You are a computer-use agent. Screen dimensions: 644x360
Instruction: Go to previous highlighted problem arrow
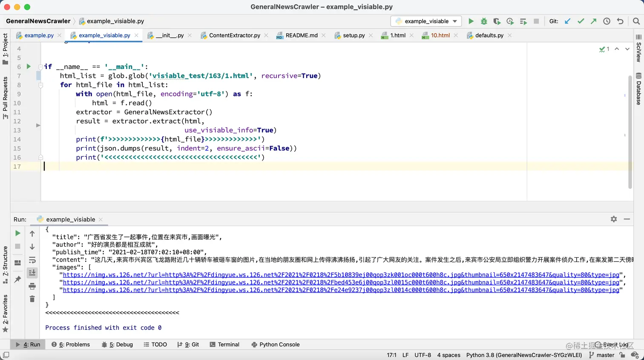pos(617,49)
